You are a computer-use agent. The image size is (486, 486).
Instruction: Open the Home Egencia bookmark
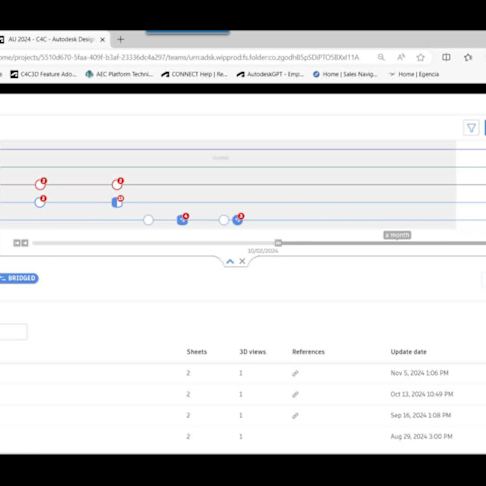tap(414, 74)
